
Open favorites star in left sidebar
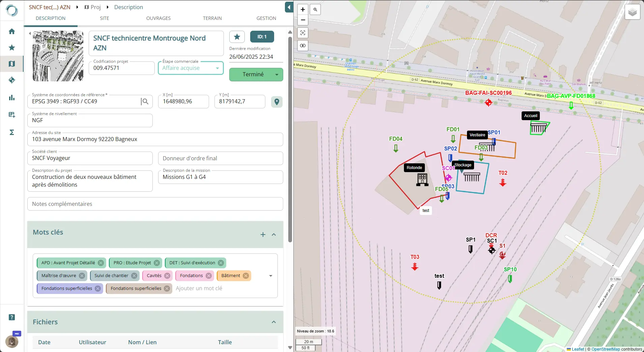(12, 48)
